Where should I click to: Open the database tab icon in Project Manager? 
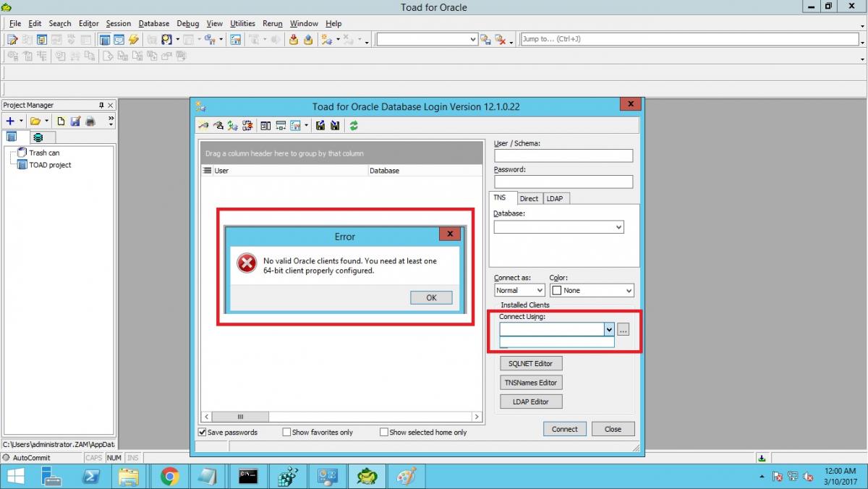[x=38, y=137]
